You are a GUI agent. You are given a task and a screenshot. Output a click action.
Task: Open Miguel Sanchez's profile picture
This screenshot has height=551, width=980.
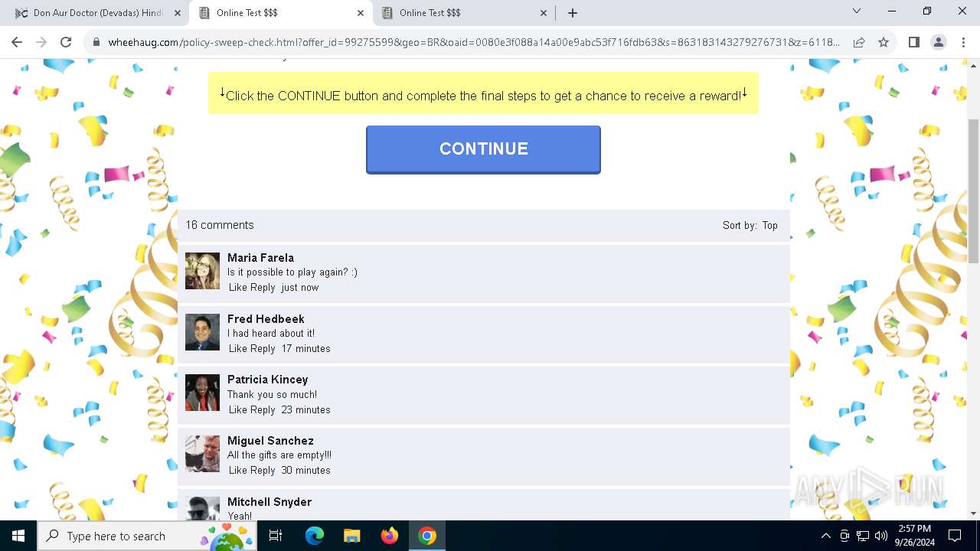pos(202,454)
